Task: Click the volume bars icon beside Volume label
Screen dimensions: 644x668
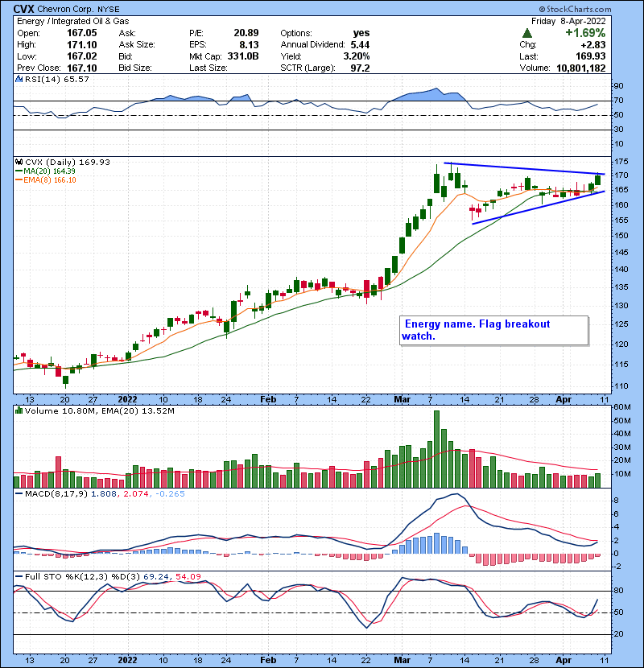Action: [19, 410]
